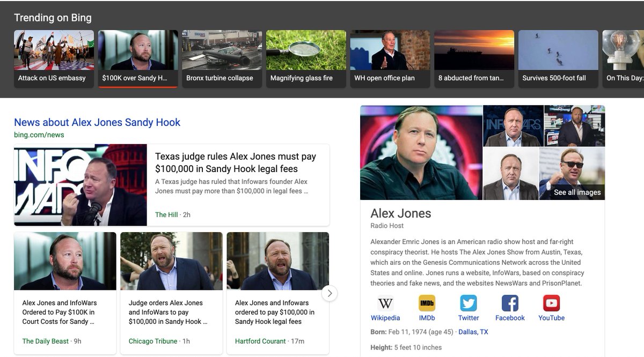Click Hartford Courant card image
The height and width of the screenshot is (357, 644).
tap(278, 261)
